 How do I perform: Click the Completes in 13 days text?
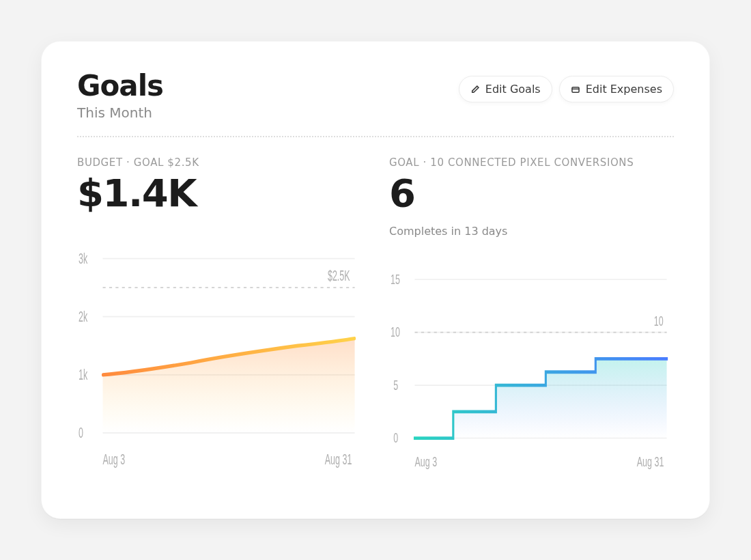[448, 232]
